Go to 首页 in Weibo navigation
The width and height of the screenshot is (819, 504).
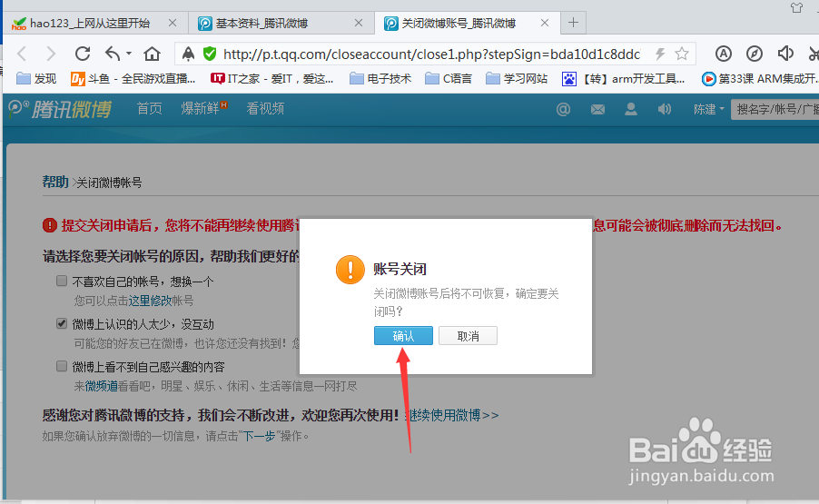tap(150, 109)
